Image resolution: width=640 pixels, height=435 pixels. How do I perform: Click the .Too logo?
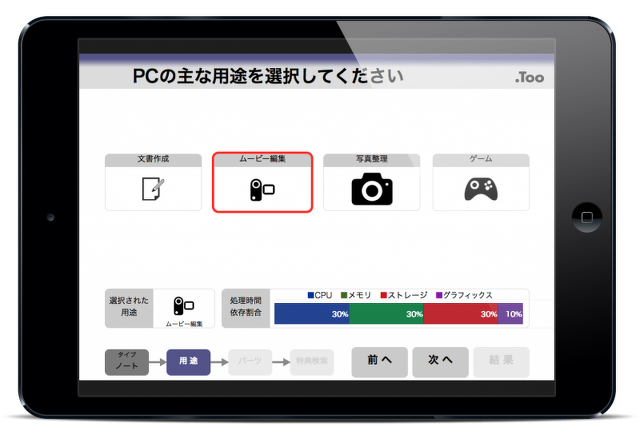click(x=530, y=77)
